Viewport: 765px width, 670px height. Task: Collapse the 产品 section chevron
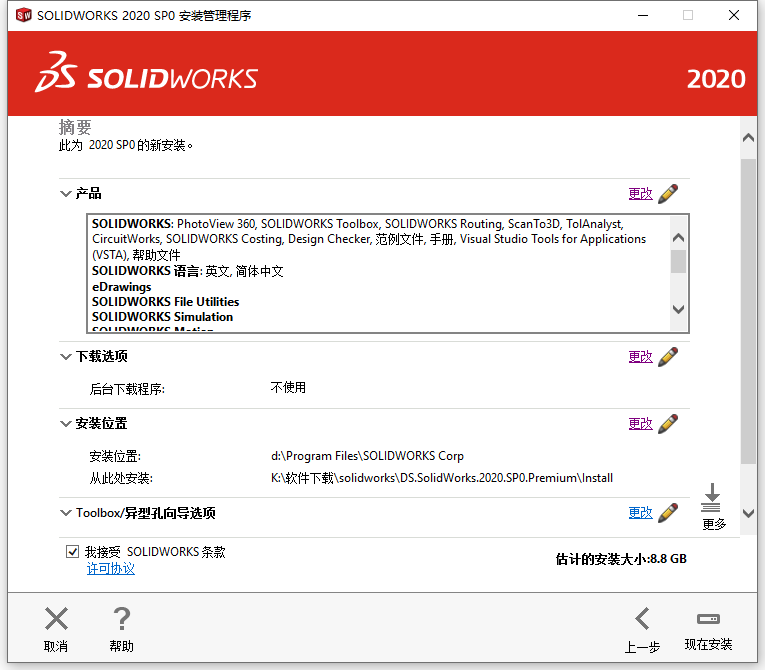pyautogui.click(x=65, y=194)
